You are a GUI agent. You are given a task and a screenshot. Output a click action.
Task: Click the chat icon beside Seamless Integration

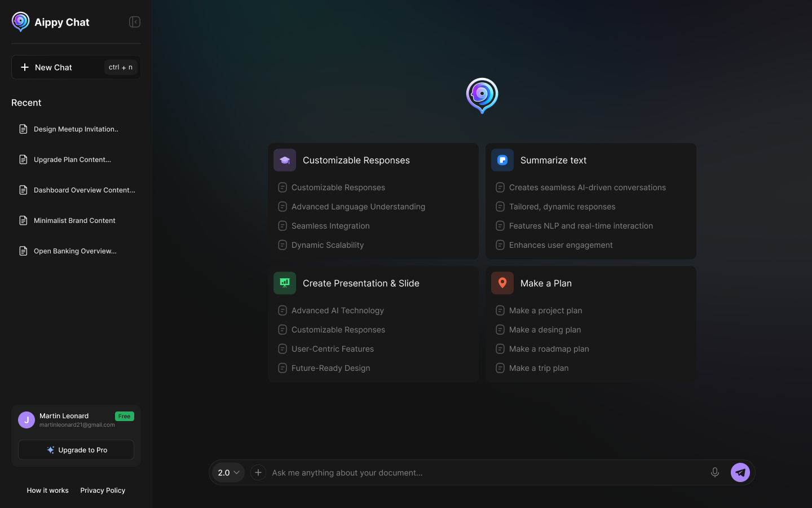coord(283,226)
